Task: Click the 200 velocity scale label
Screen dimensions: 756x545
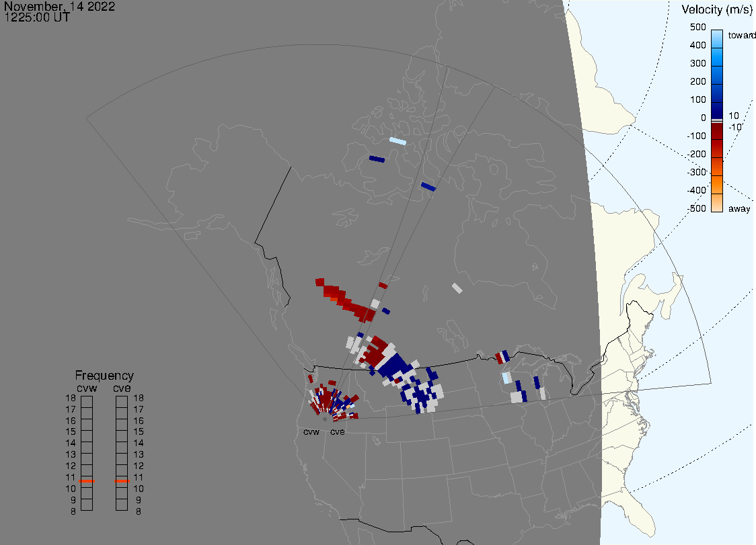Action: (697, 81)
